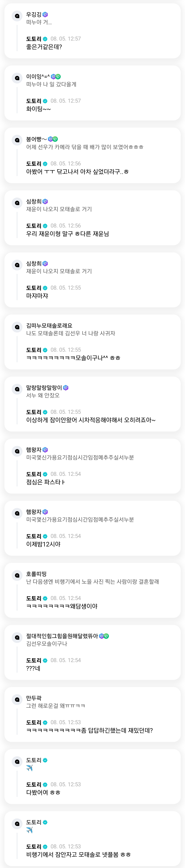Click the timestamp on the 마쟈마쟈 reply
The image size is (185, 868).
[65, 288]
